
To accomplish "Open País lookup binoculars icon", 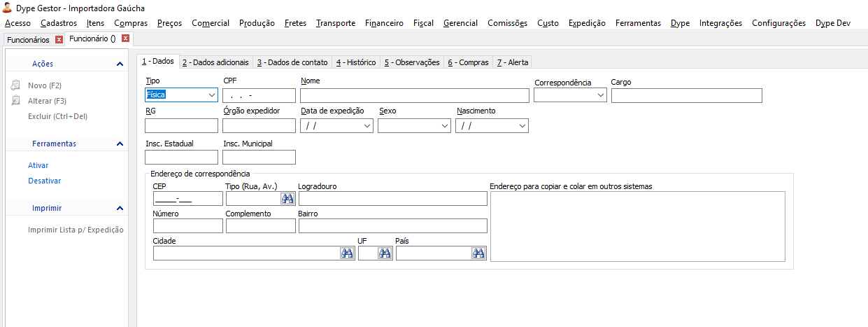I will (478, 253).
